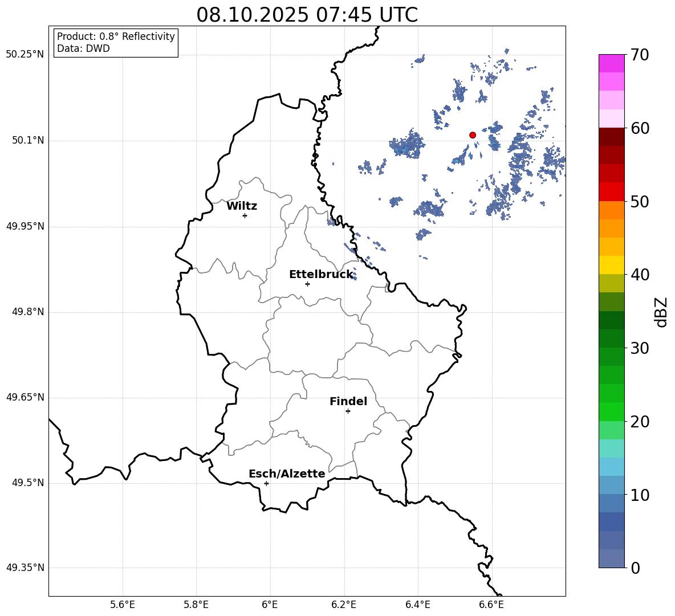Click the bright green colorbar swatch above 20
The height and width of the screenshot is (616, 675).
pyautogui.click(x=612, y=411)
